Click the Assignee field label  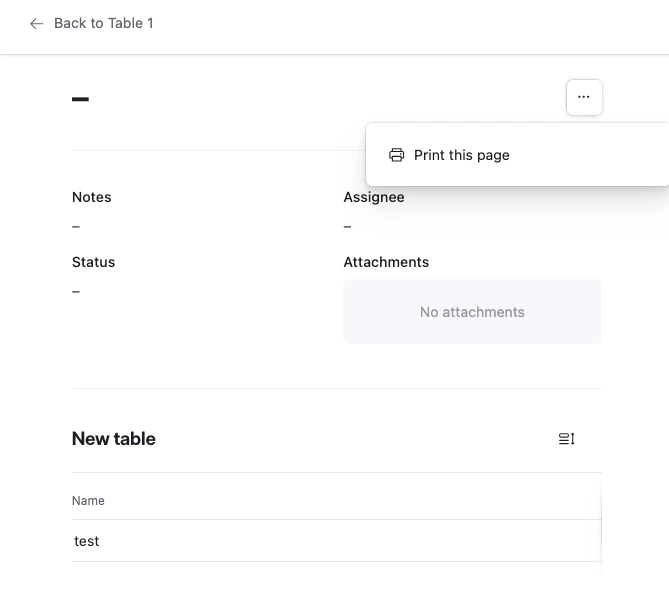pyautogui.click(x=374, y=197)
